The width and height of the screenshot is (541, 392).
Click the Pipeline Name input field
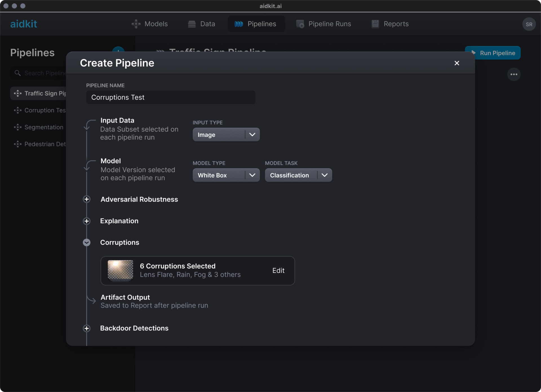[x=170, y=97]
